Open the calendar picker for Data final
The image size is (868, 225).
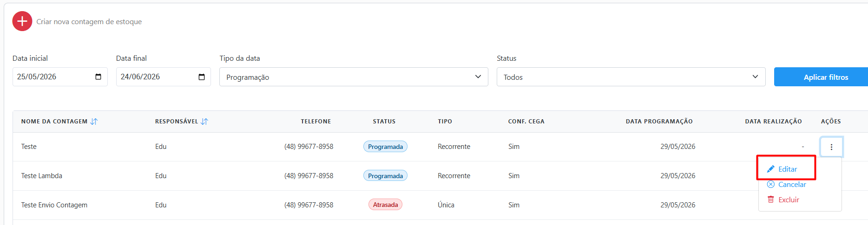tap(202, 77)
